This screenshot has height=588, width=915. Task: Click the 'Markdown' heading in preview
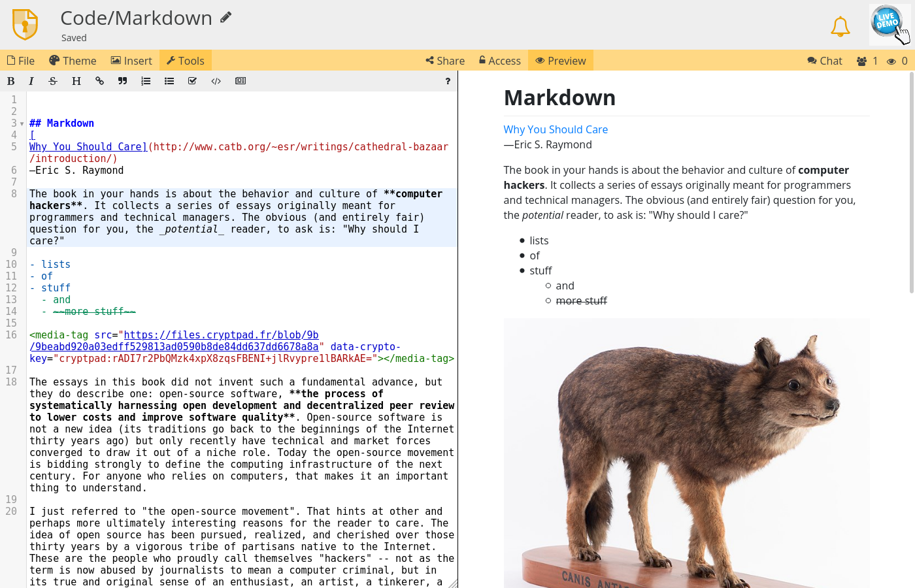click(559, 97)
